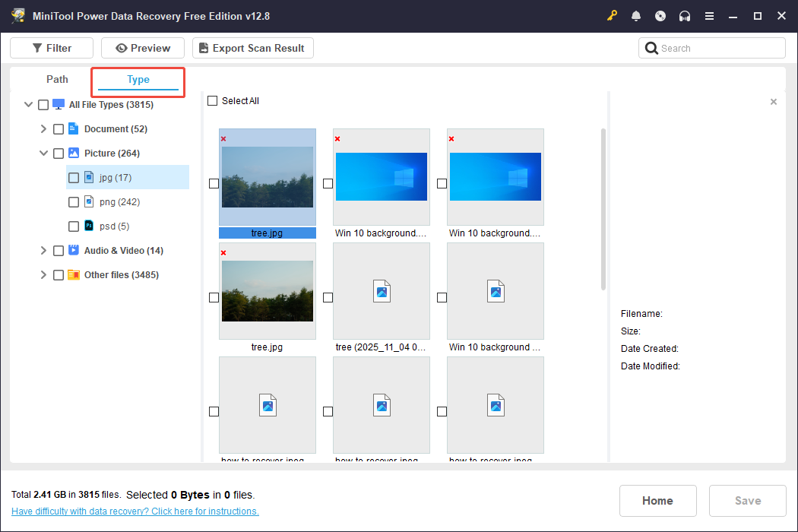798x532 pixels.
Task: Select the Type tab
Action: [x=138, y=80]
